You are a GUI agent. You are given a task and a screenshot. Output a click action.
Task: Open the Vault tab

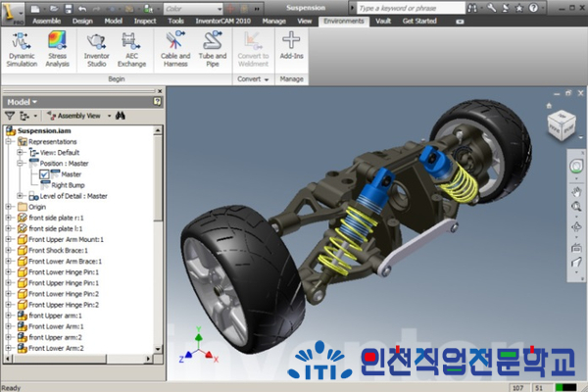[x=383, y=21]
